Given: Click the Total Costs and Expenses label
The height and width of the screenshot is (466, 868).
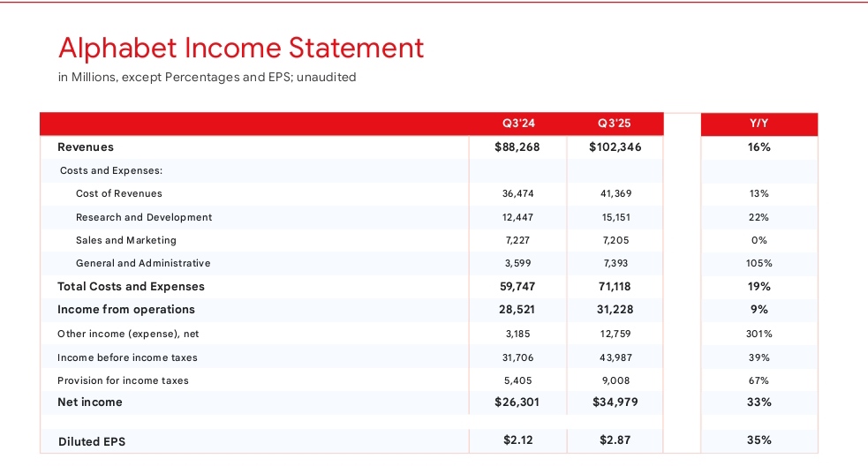Looking at the screenshot, I should pos(131,287).
